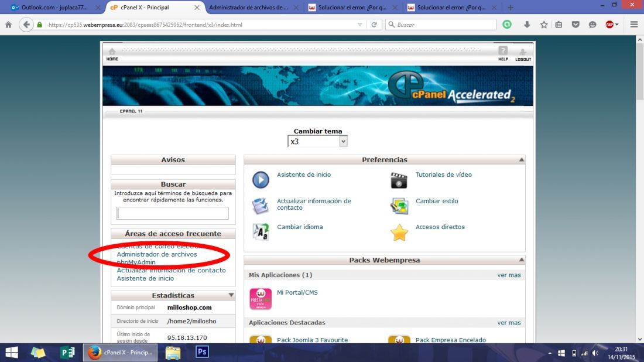This screenshot has width=644, height=362.
Task: Click the 95.18.13.170 IP address text
Action: coord(187,337)
